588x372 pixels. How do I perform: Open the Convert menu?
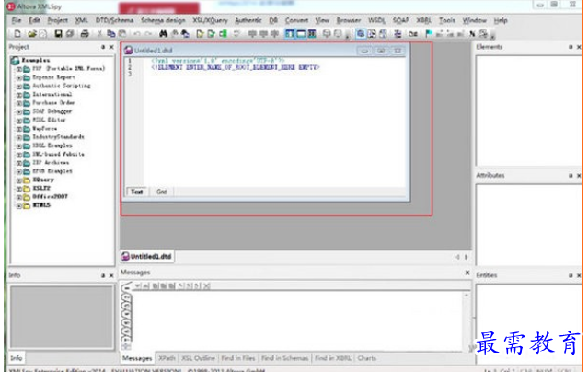point(296,20)
